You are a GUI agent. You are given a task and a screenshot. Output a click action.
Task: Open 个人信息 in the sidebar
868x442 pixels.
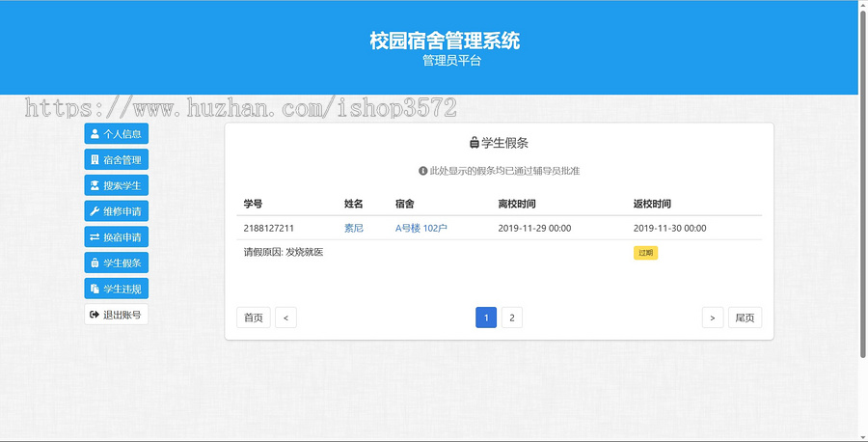point(117,133)
